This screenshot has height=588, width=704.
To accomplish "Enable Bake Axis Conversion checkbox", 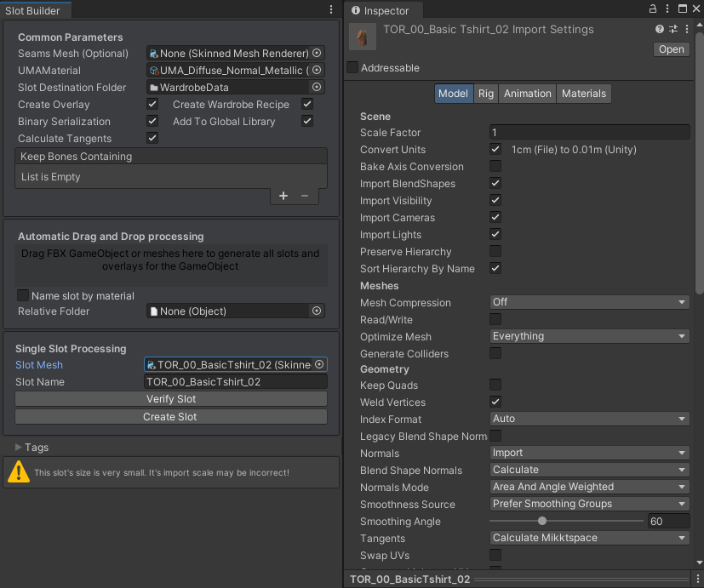I will pyautogui.click(x=495, y=166).
